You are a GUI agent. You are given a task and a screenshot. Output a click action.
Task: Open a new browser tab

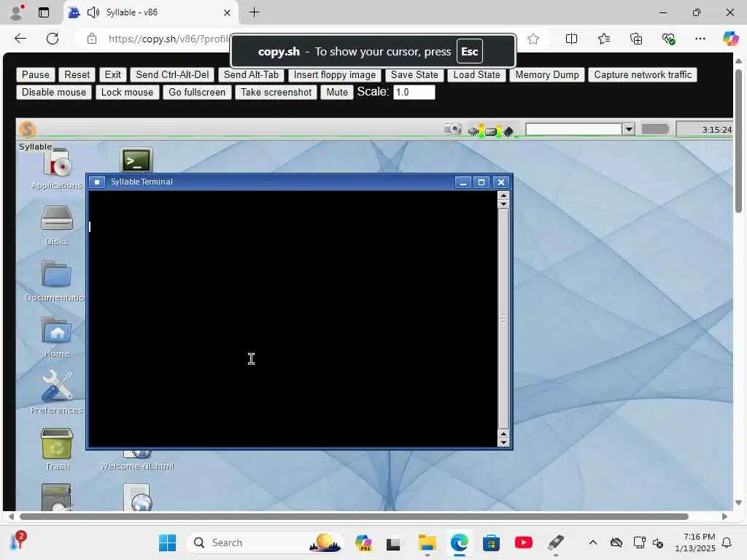click(255, 12)
